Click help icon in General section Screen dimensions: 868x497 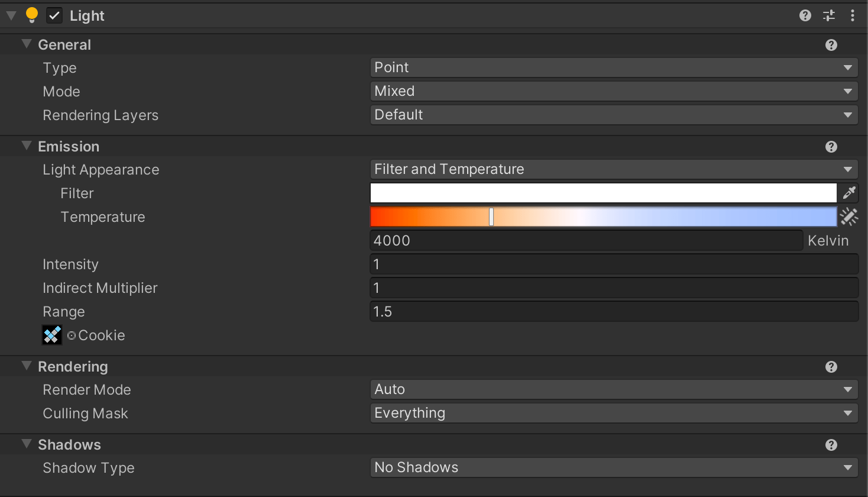click(831, 45)
